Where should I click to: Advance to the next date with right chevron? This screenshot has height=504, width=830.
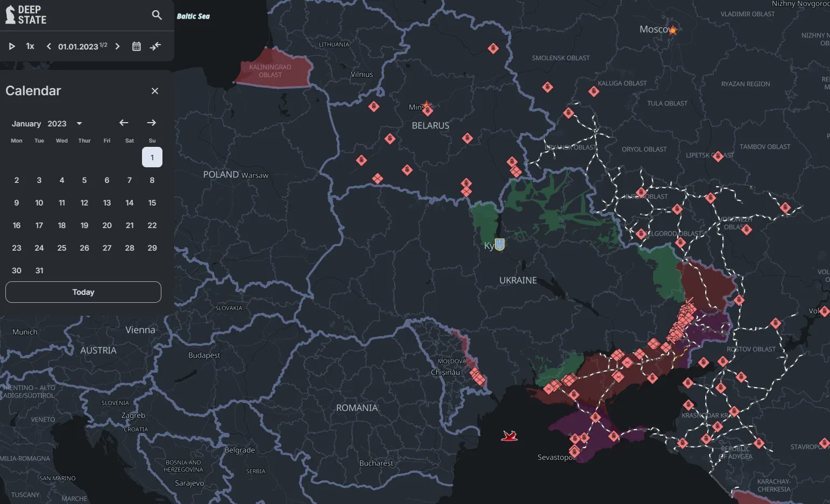pos(118,46)
